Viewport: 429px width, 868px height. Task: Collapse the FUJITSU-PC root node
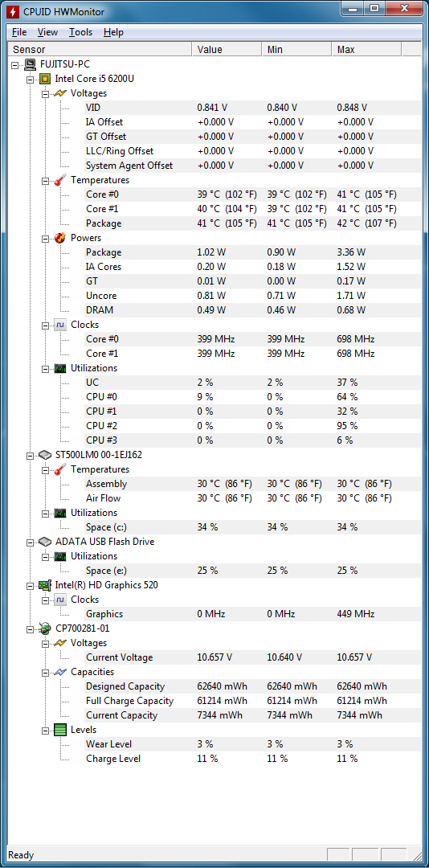(x=15, y=65)
